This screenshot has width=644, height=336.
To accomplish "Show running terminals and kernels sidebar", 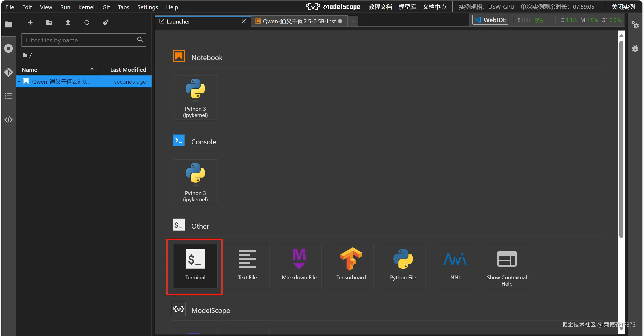I will [x=9, y=48].
